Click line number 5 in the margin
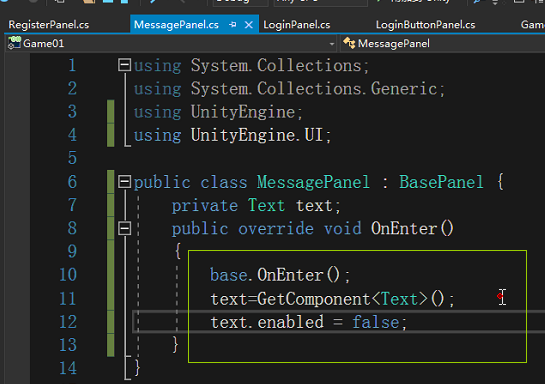The width and height of the screenshot is (545, 384). tap(72, 158)
